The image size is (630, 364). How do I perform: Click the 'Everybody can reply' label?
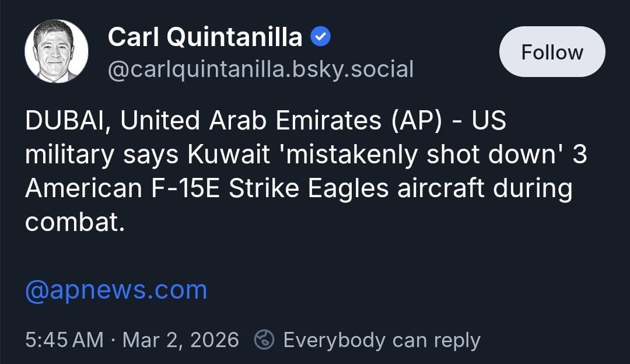pyautogui.click(x=381, y=339)
